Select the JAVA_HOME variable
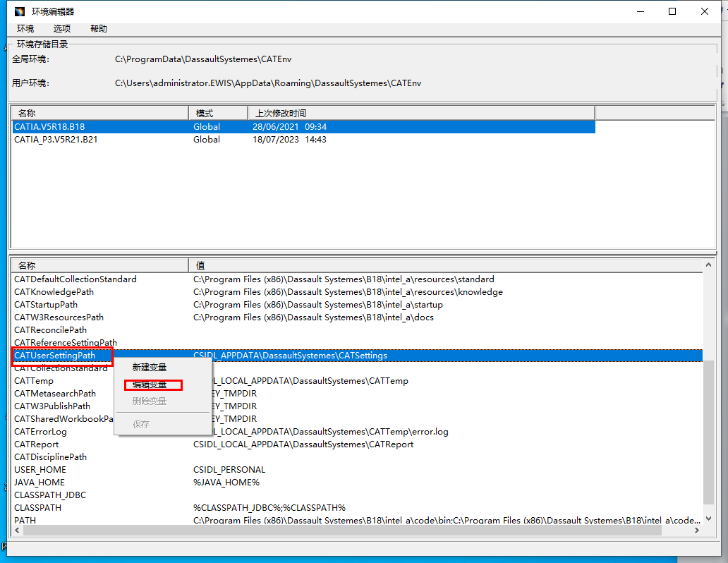Screen dimensions: 728x563 point(40,483)
